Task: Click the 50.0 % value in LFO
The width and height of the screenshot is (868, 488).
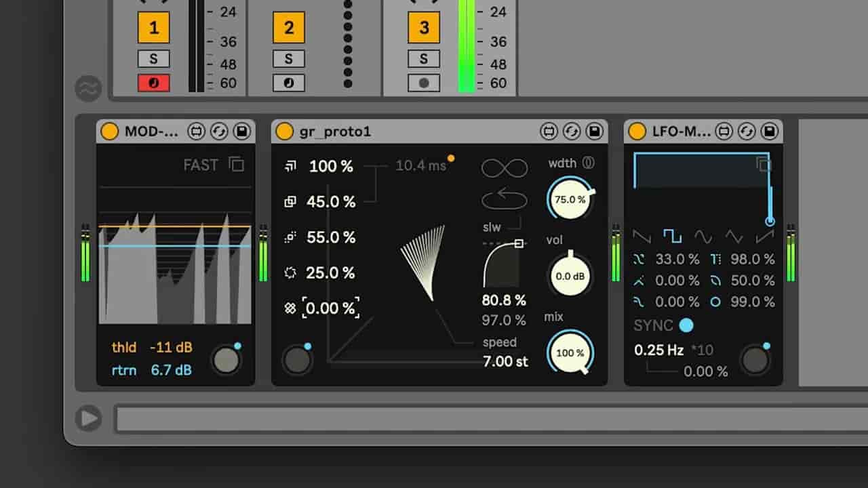Action: pyautogui.click(x=753, y=281)
